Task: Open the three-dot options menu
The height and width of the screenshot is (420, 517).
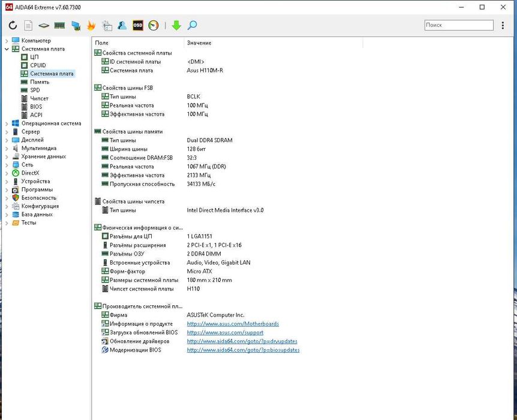Action: [x=503, y=25]
